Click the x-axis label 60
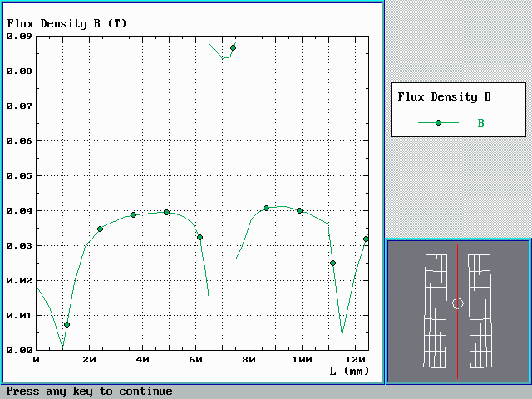The height and width of the screenshot is (399, 532). pos(196,359)
